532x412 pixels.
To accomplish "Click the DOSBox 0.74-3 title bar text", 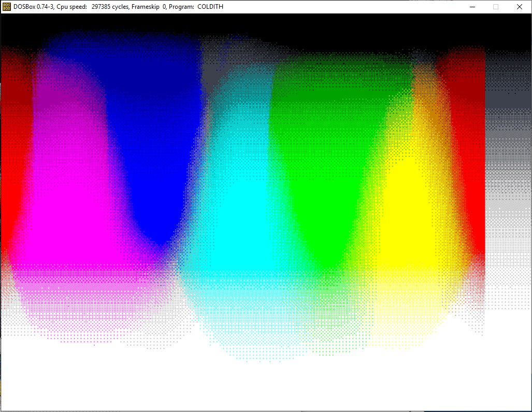I will 119,7.
